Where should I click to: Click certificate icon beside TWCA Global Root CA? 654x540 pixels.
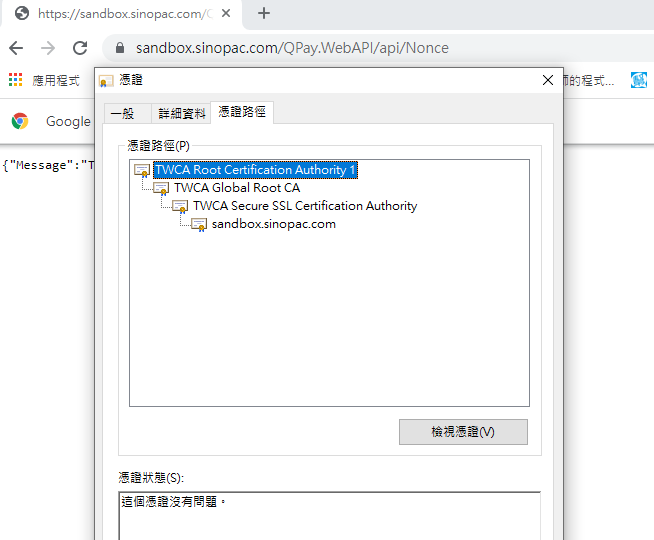pos(161,188)
